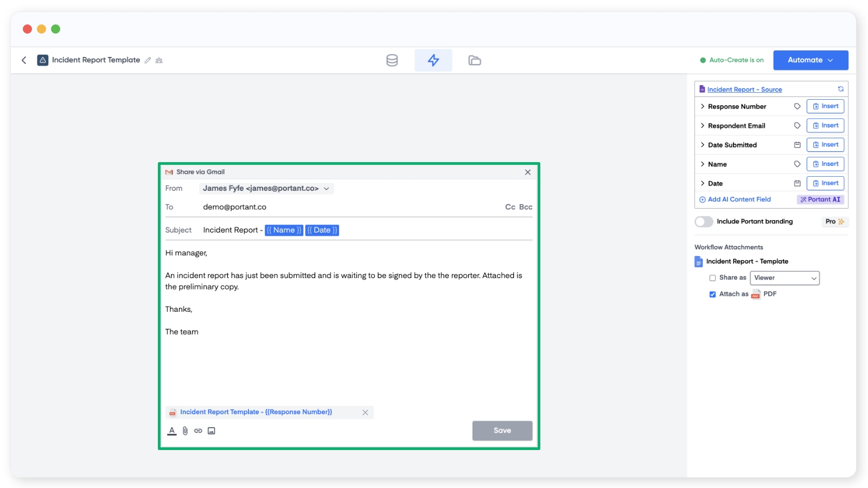868x488 pixels.
Task: Switch to the lightning bolt automation tab
Action: (x=433, y=60)
